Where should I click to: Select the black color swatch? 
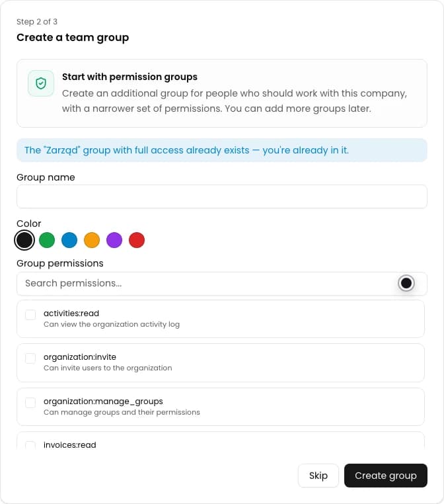click(24, 240)
